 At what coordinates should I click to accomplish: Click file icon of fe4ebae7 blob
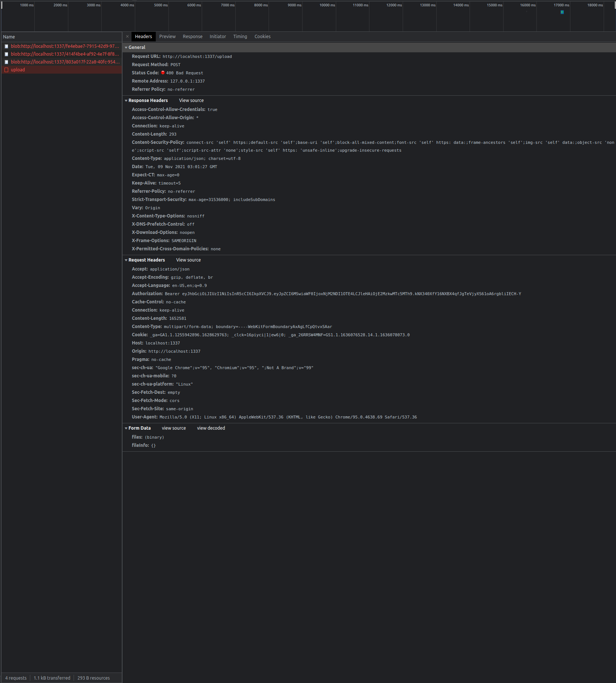[x=6, y=46]
